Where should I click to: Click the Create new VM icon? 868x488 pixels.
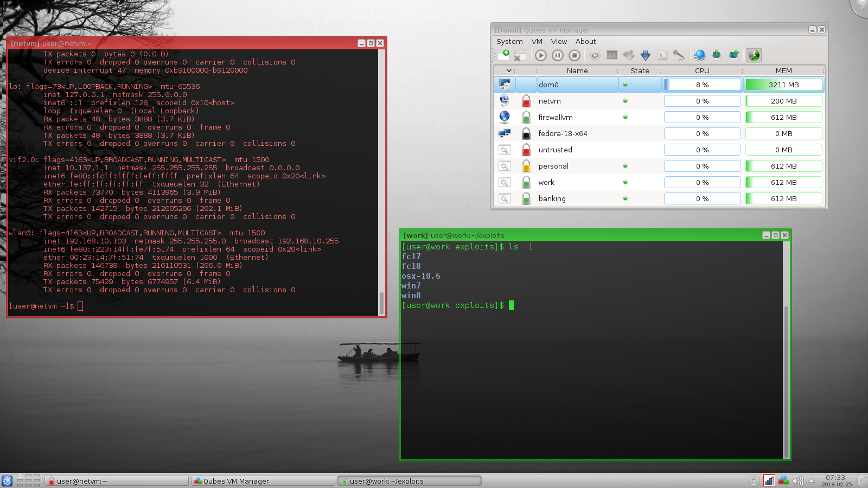pos(503,55)
